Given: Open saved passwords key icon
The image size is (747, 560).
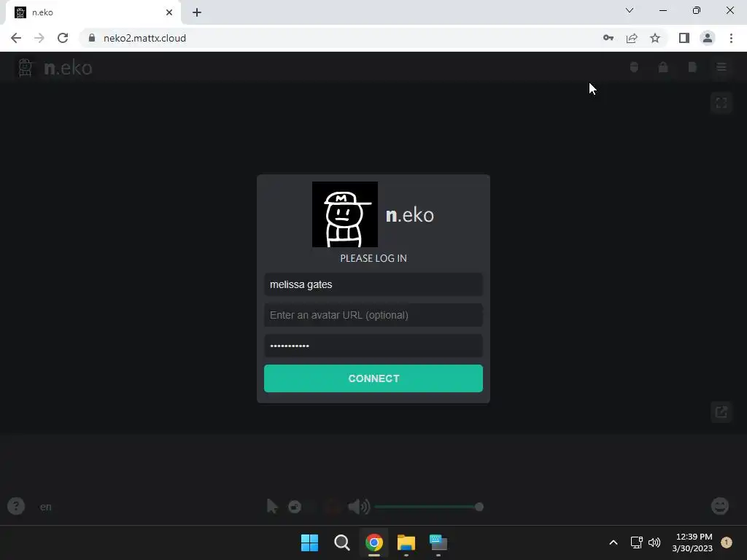Looking at the screenshot, I should coord(608,38).
